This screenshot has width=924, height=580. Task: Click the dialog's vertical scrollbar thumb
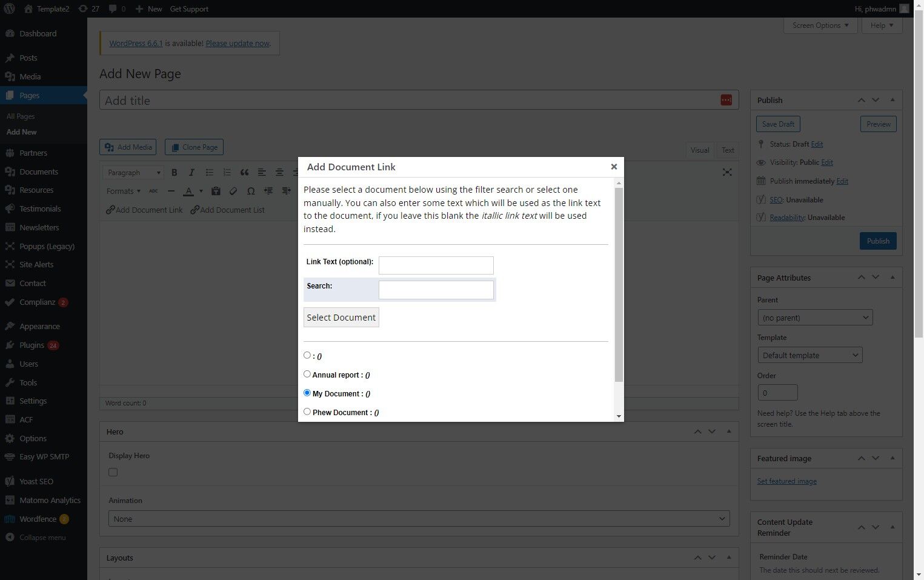coord(619,285)
